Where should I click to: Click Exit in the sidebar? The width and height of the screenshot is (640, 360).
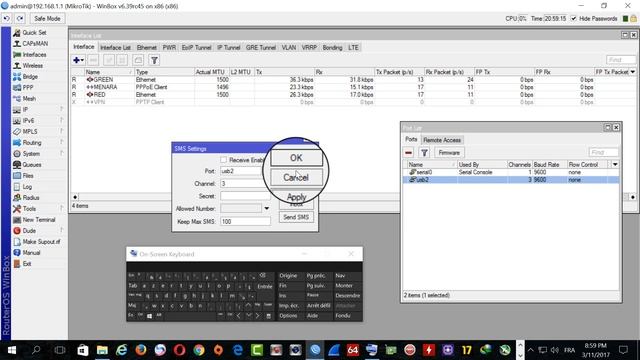(27, 264)
